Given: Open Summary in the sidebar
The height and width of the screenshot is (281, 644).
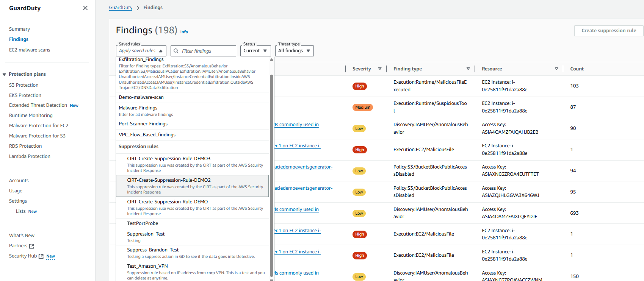Looking at the screenshot, I should (19, 29).
